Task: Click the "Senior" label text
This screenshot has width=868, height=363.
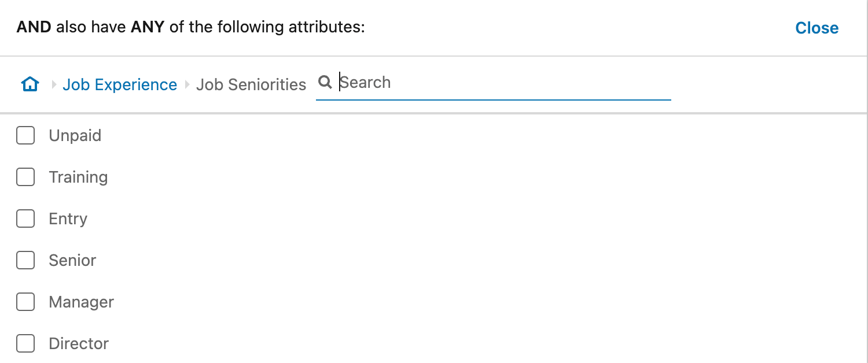Action: [x=72, y=260]
